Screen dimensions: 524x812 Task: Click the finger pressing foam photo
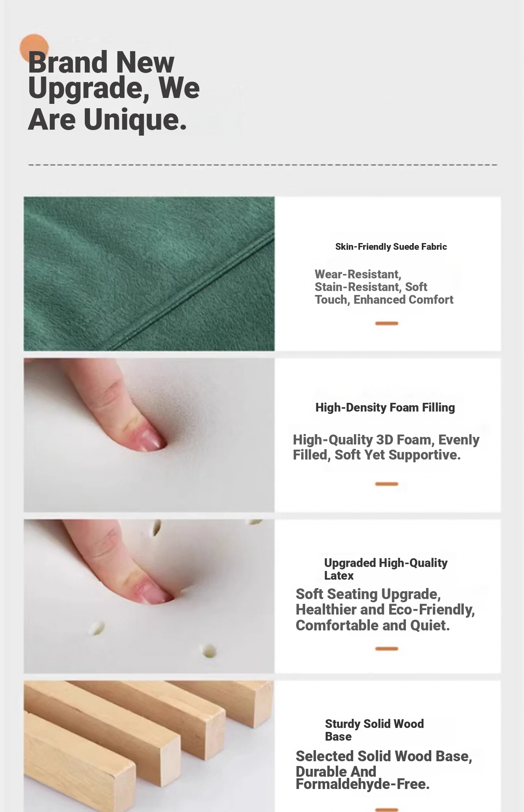(149, 435)
